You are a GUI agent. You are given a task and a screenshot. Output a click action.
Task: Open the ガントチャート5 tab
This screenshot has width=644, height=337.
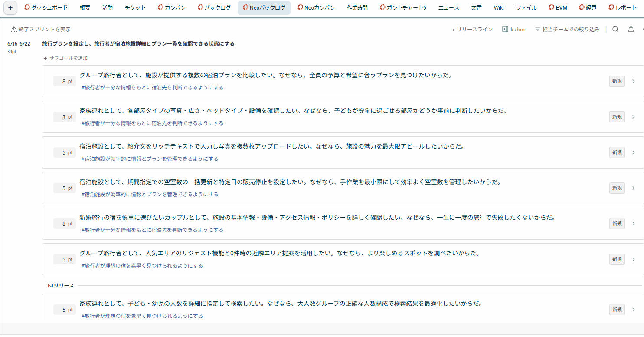(x=403, y=7)
